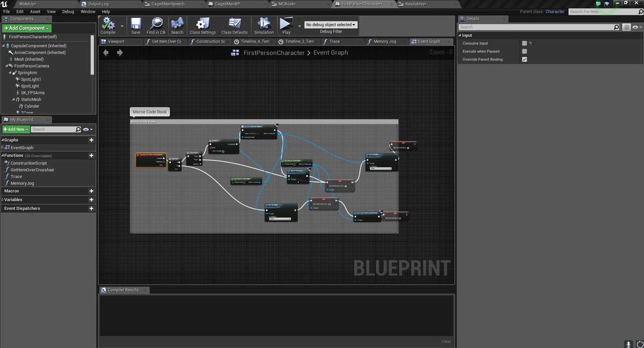
Task: Expand the Variables section
Action: click(3, 199)
